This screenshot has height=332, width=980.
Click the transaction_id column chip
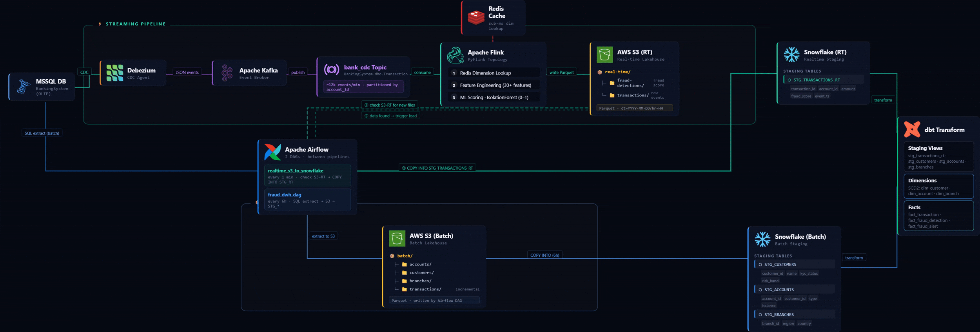tap(803, 89)
